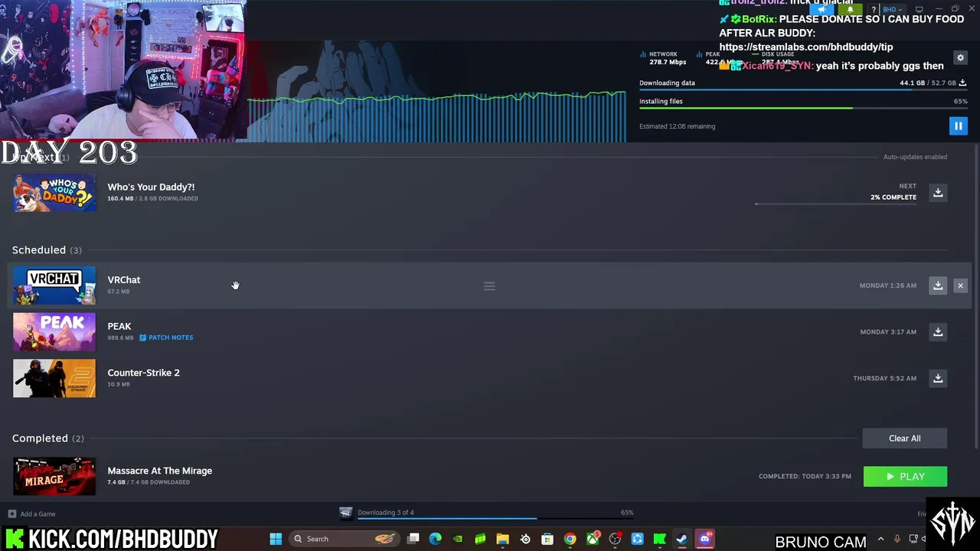Viewport: 980px width, 551px height.
Task: Download VRChat update now
Action: (938, 285)
